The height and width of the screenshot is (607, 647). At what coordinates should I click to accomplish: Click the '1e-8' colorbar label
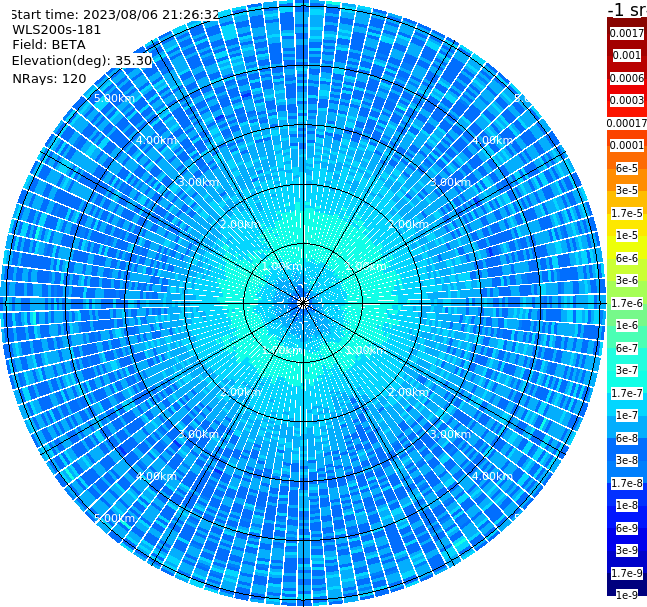click(x=627, y=505)
